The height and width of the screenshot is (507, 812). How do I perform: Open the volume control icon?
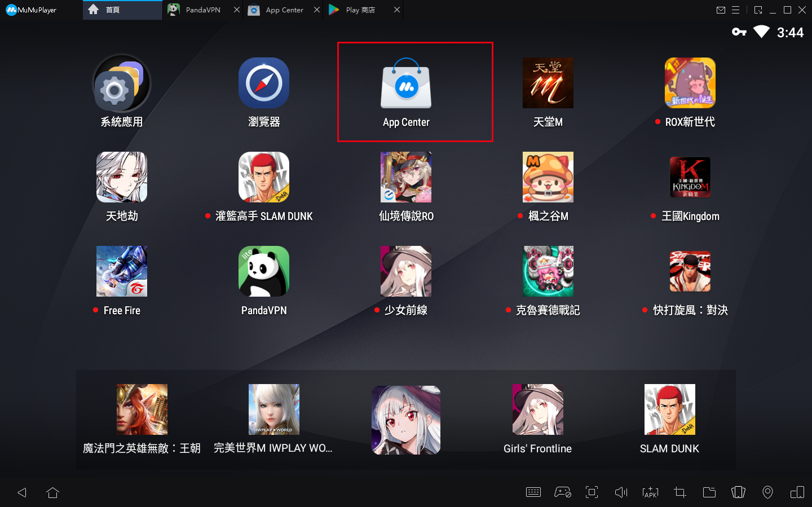pos(621,492)
